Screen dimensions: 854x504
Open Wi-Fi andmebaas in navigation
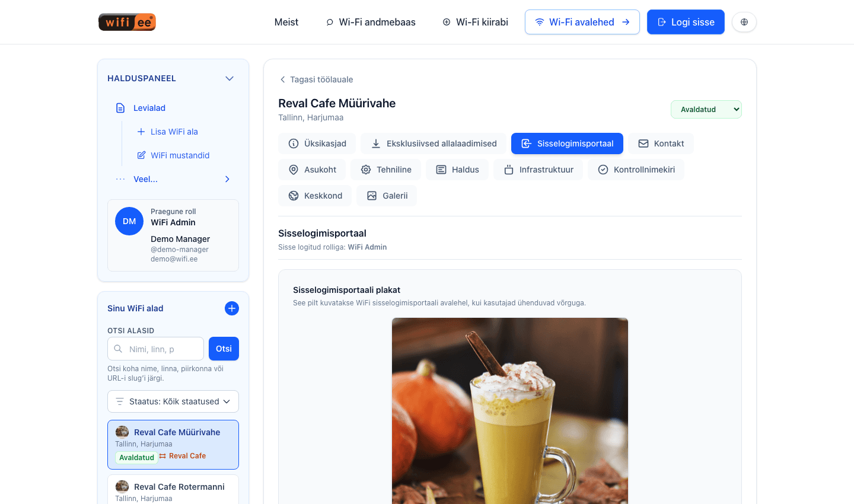click(371, 22)
